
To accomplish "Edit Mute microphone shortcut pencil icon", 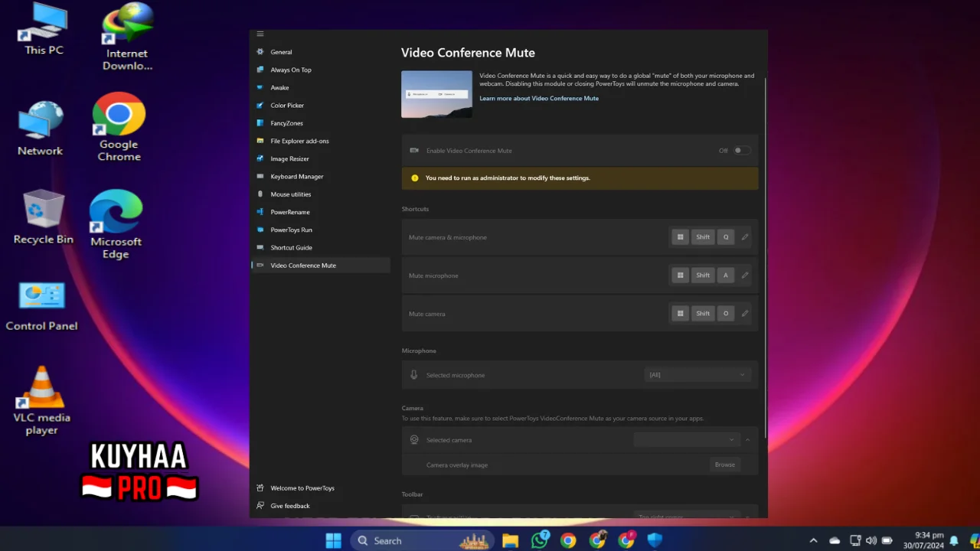I will [x=744, y=275].
